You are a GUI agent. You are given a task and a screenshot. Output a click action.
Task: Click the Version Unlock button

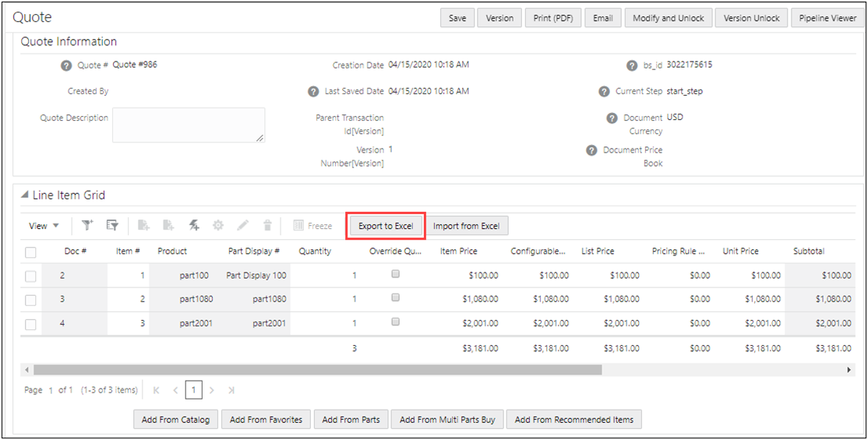click(x=751, y=18)
